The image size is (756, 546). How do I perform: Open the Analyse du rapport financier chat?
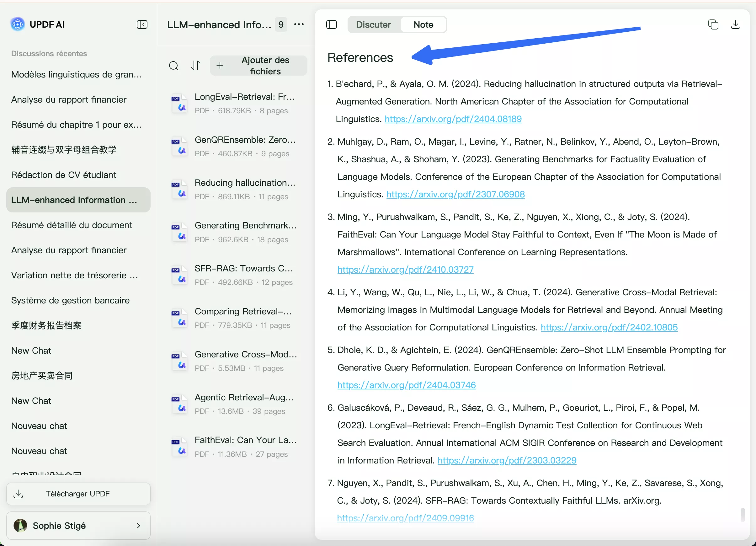click(69, 99)
